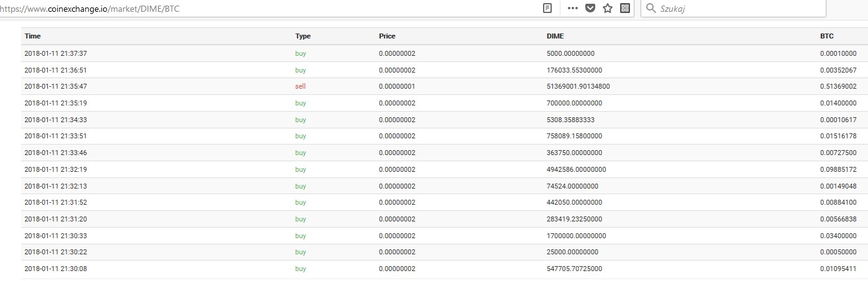Click BTC value 0.00352067
The image size is (868, 281).
click(x=838, y=70)
